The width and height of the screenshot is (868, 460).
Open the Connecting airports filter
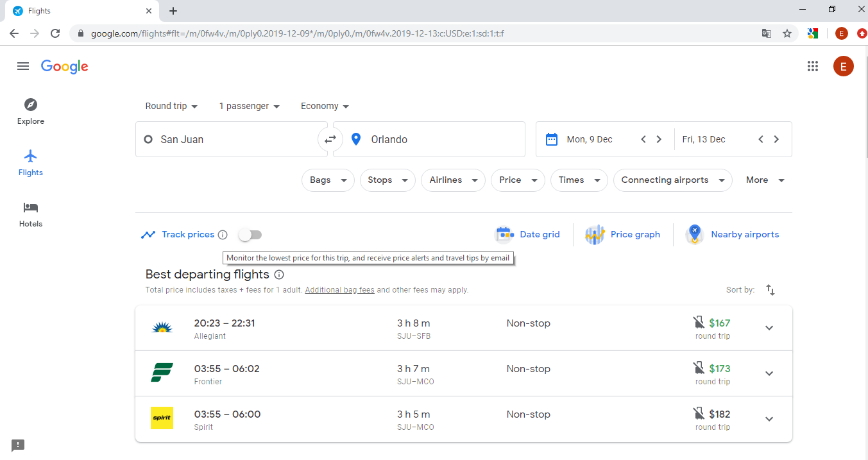(x=672, y=180)
